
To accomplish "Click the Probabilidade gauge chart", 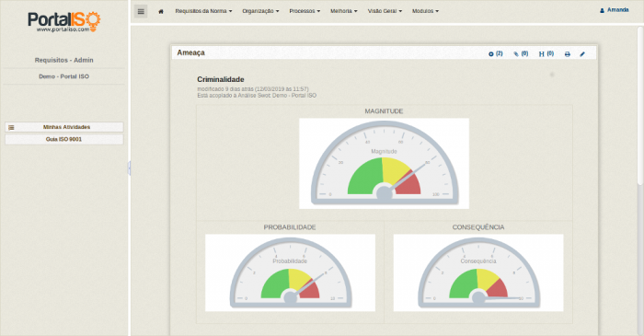I will (290, 272).
